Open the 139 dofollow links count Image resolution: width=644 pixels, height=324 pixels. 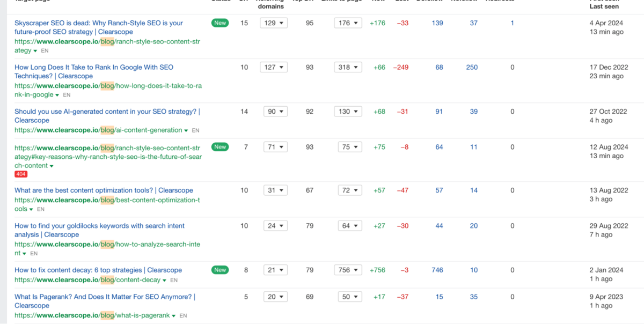tap(437, 23)
